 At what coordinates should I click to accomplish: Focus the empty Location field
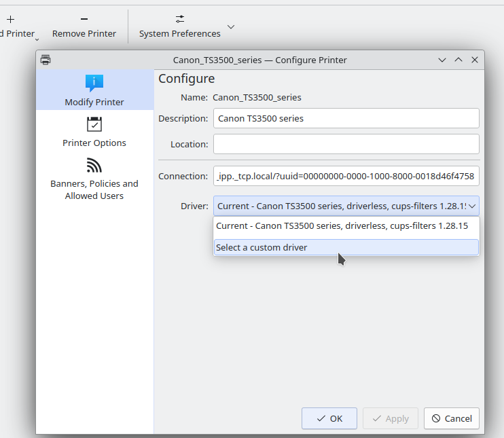346,144
